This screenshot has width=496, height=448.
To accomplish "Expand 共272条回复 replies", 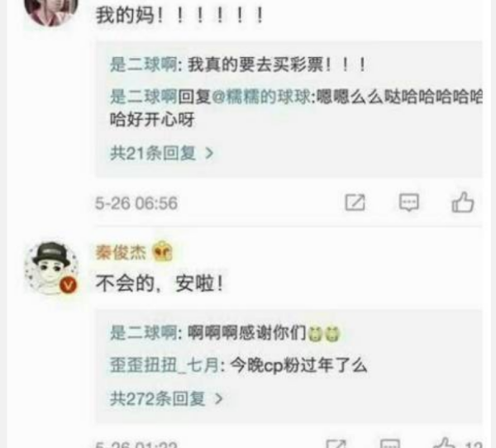I will 166,398.
